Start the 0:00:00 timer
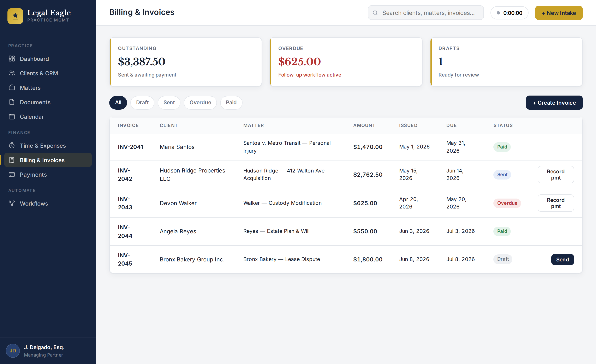Viewport: 596px width, 364px height. pyautogui.click(x=509, y=13)
